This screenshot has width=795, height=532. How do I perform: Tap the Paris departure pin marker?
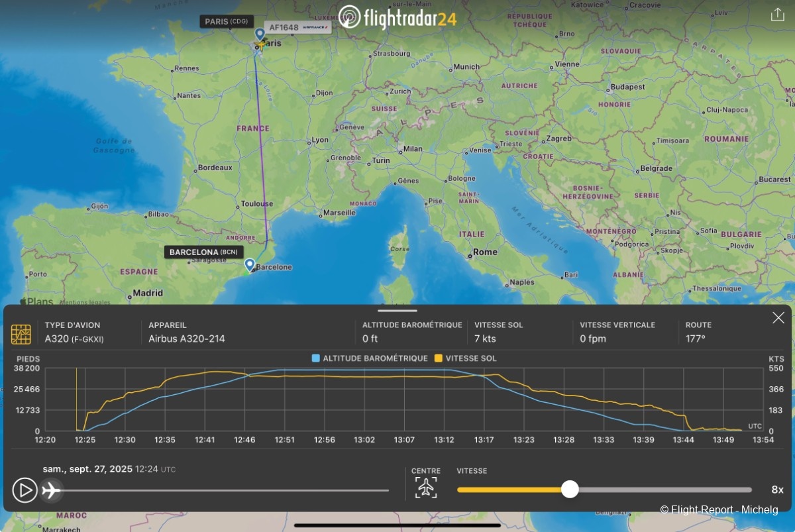click(x=260, y=34)
